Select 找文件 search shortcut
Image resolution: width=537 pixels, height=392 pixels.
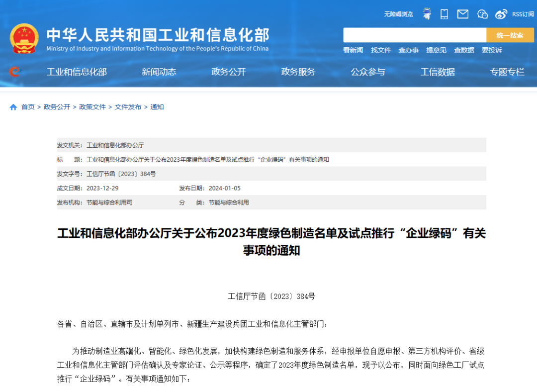(x=381, y=50)
